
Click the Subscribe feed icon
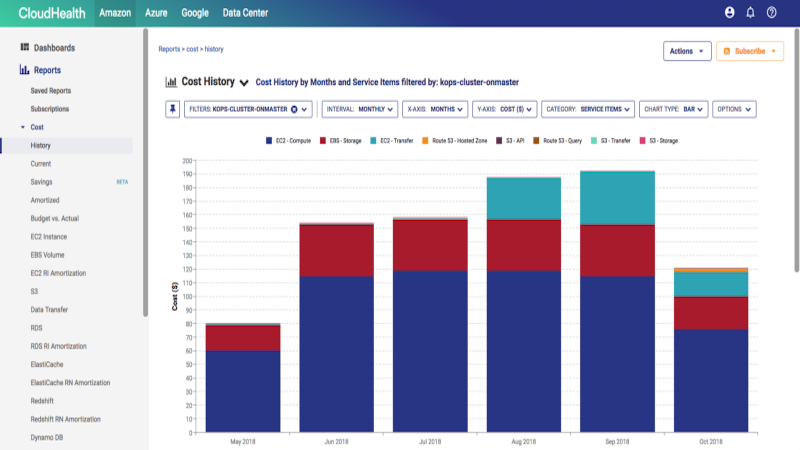pos(727,51)
